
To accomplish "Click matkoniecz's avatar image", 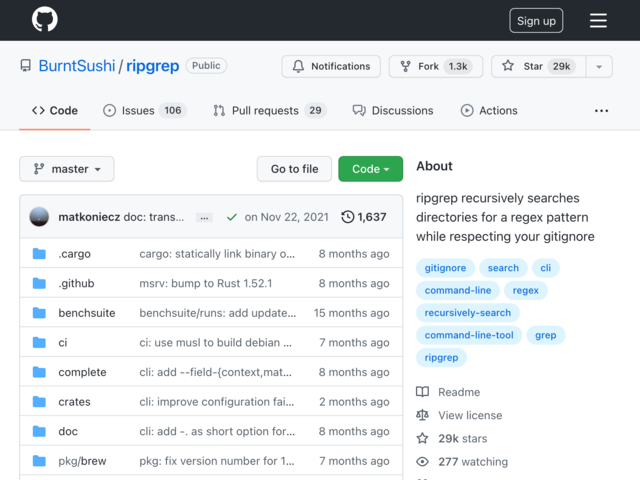I will 39,216.
